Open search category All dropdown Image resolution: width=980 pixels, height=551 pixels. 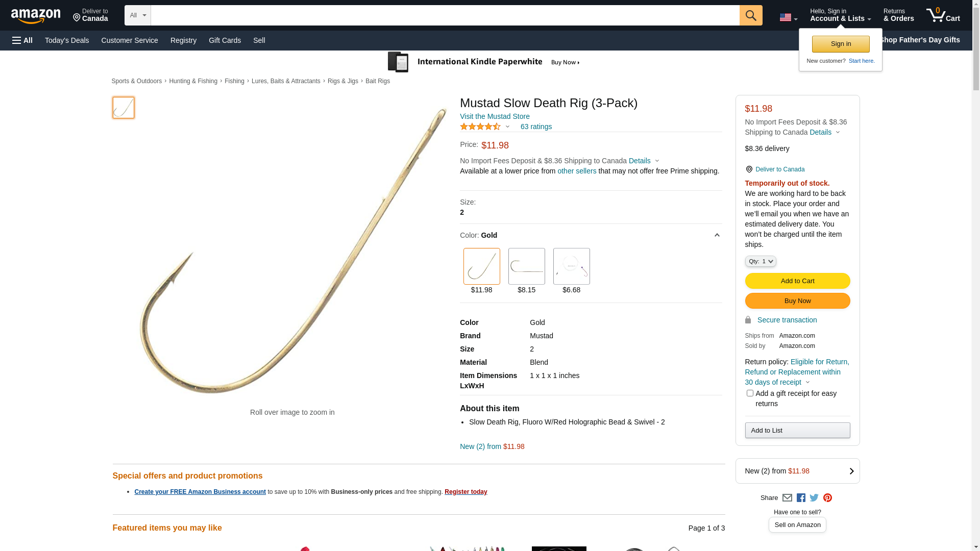coord(138,15)
